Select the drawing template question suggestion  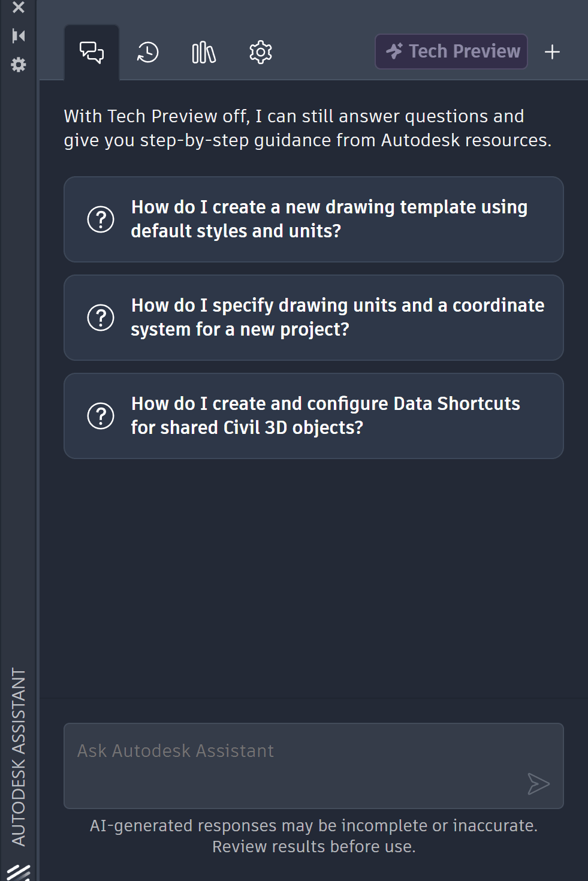click(x=313, y=219)
